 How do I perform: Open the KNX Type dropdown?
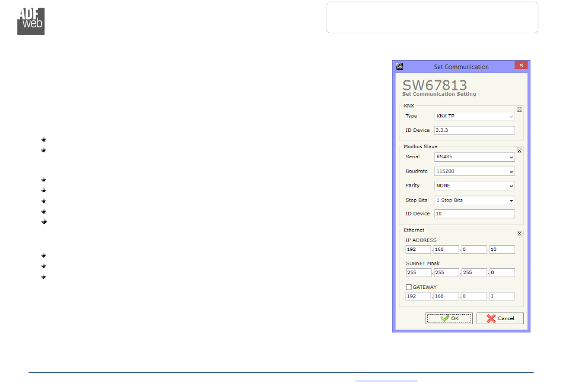(x=474, y=116)
